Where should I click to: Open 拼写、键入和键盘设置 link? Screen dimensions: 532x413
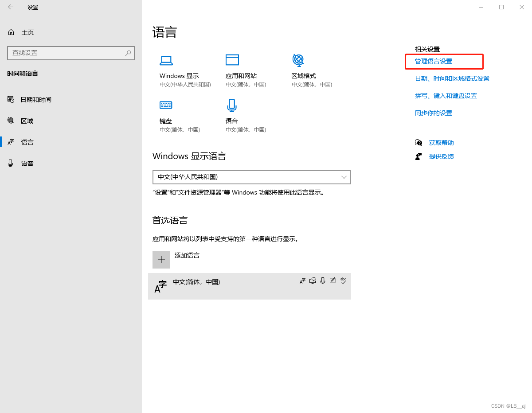[446, 96]
